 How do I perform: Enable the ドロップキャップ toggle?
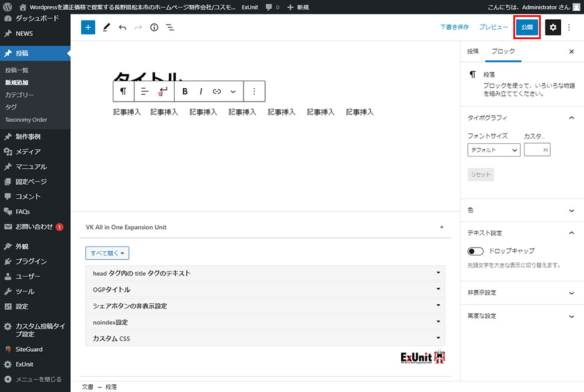475,251
